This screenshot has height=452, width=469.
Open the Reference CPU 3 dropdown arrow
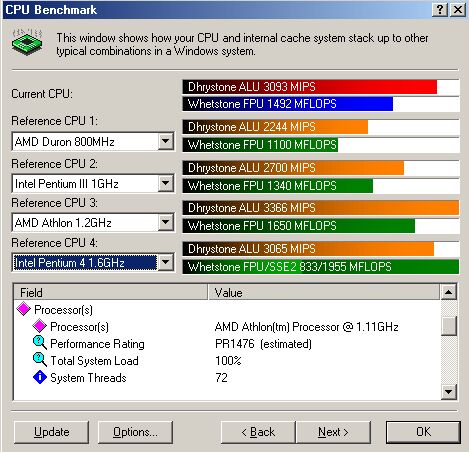coord(165,222)
